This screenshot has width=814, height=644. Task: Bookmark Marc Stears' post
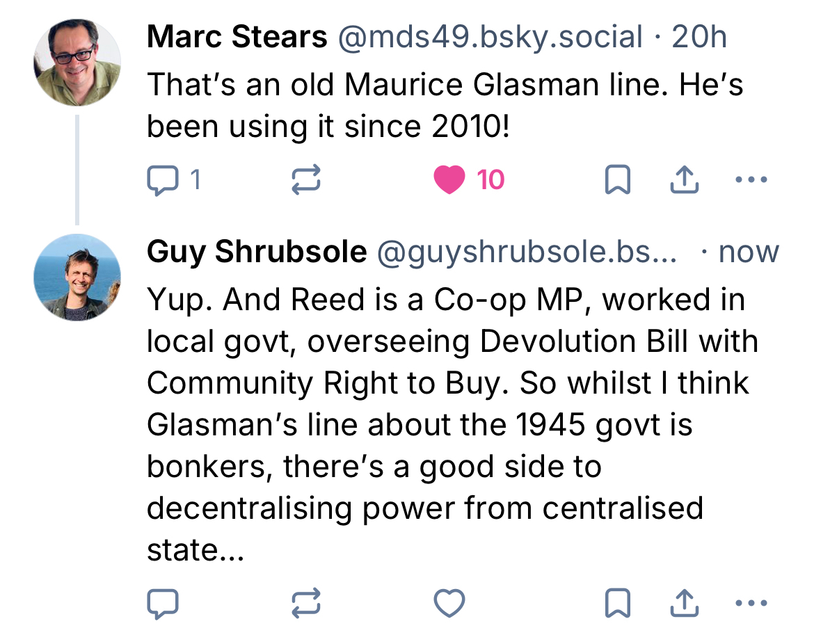617,181
